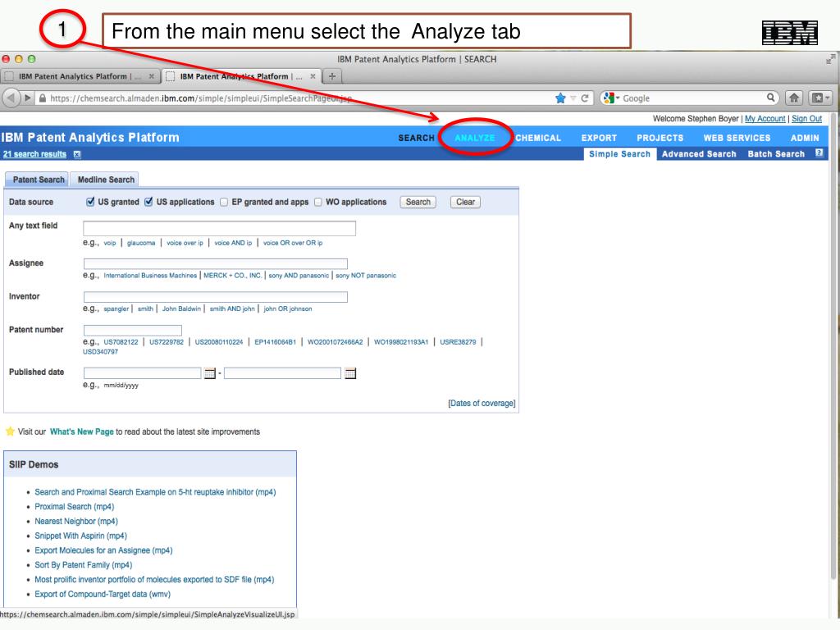840x630 pixels.
Task: Open the bookmarks toolbar menu icon
Action: tap(819, 98)
